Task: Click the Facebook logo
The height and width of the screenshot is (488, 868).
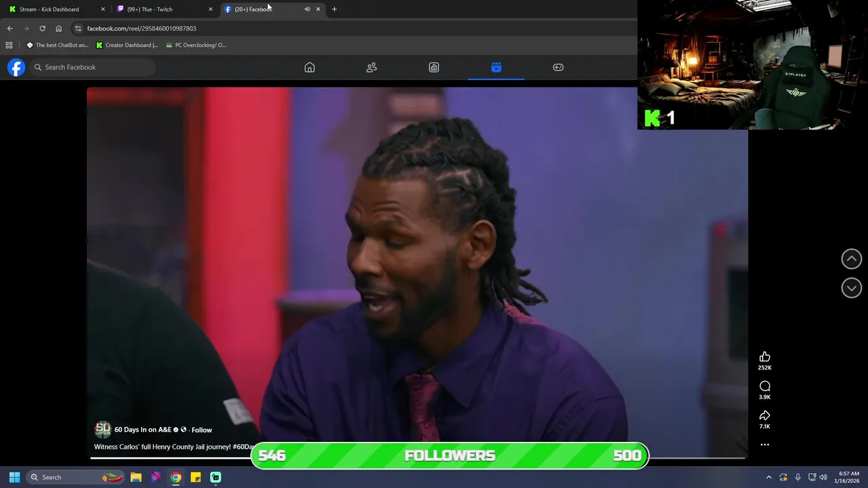Action: coord(16,67)
